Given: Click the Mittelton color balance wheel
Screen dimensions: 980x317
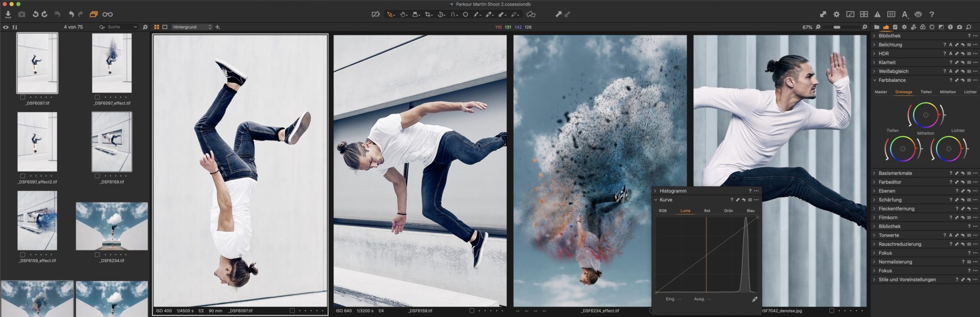Looking at the screenshot, I should tap(925, 115).
